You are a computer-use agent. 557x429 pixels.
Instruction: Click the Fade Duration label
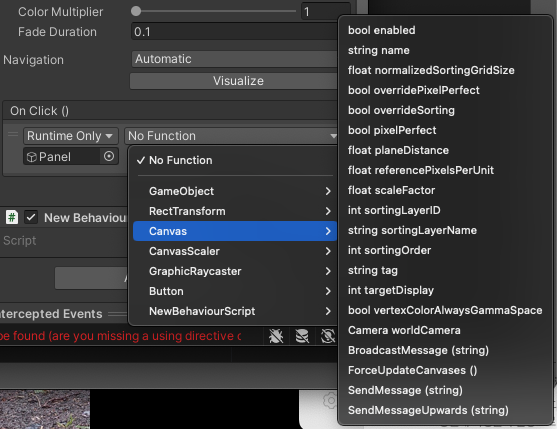pyautogui.click(x=57, y=32)
